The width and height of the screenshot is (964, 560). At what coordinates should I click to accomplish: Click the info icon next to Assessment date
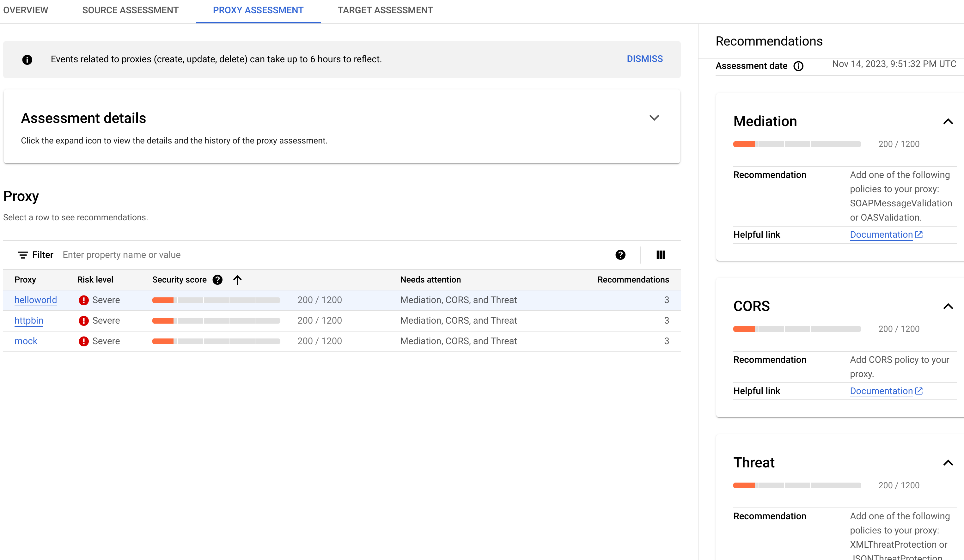point(798,66)
